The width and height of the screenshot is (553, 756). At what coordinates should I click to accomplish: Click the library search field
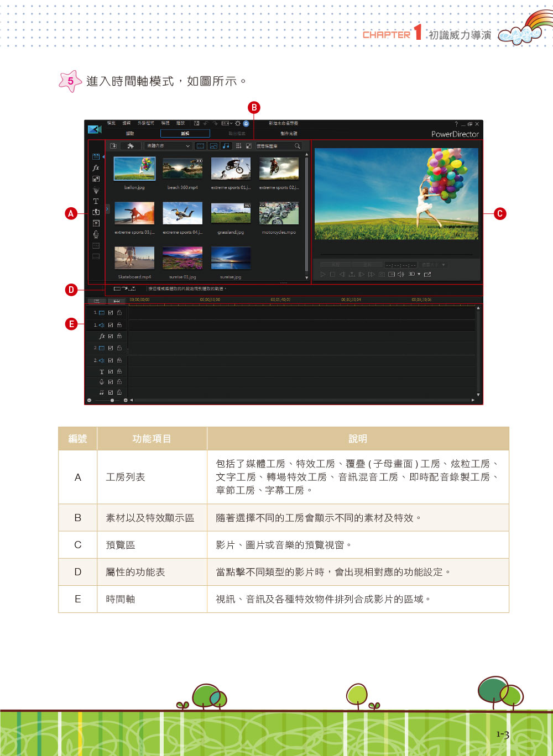click(278, 146)
